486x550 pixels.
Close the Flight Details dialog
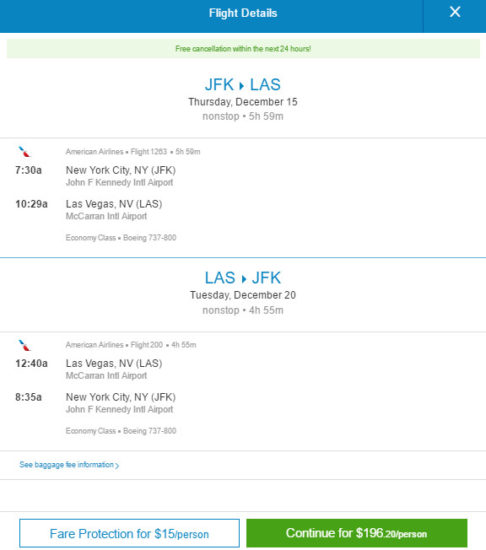(x=455, y=12)
